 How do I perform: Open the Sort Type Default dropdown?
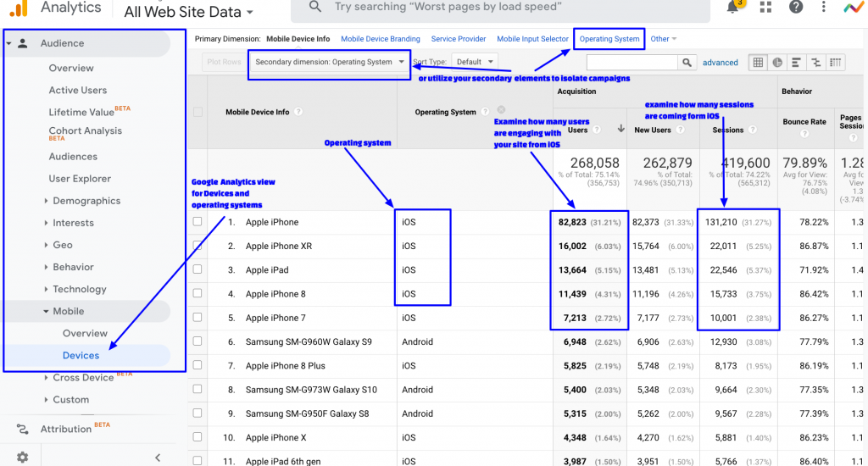475,62
